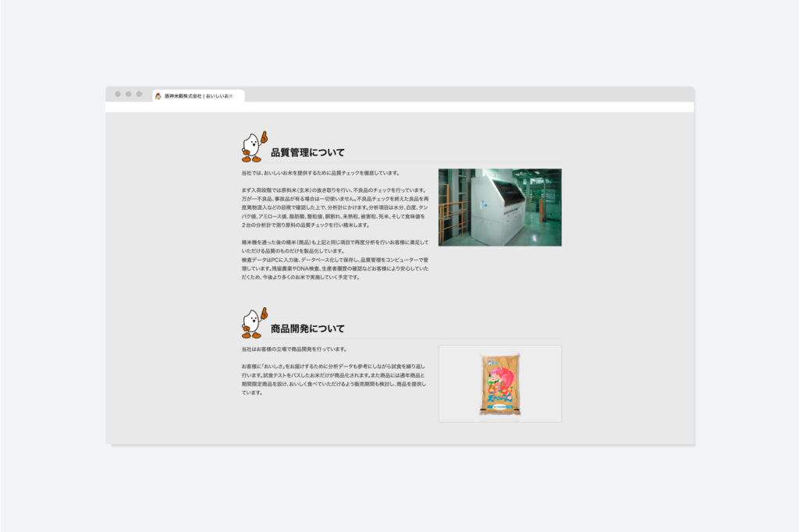Click rice mascot beside 品質管理について heading

[254, 147]
